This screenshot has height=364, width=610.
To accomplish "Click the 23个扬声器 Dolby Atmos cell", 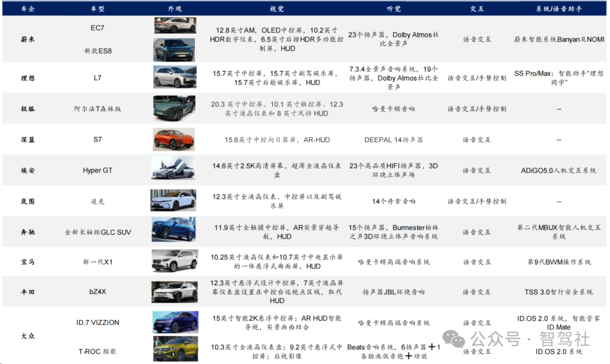I will click(x=393, y=39).
